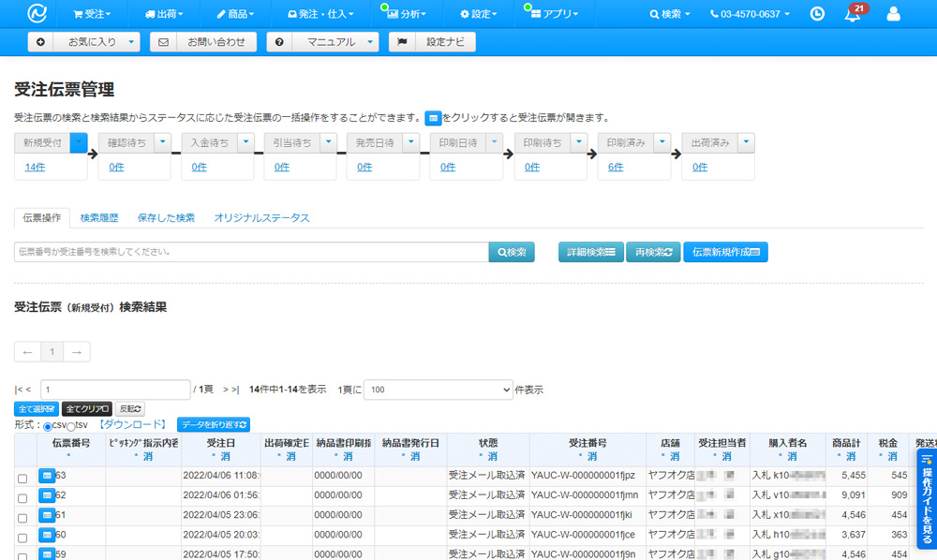
Task: Expand the 新規受付 status dropdown arrow
Action: click(79, 142)
